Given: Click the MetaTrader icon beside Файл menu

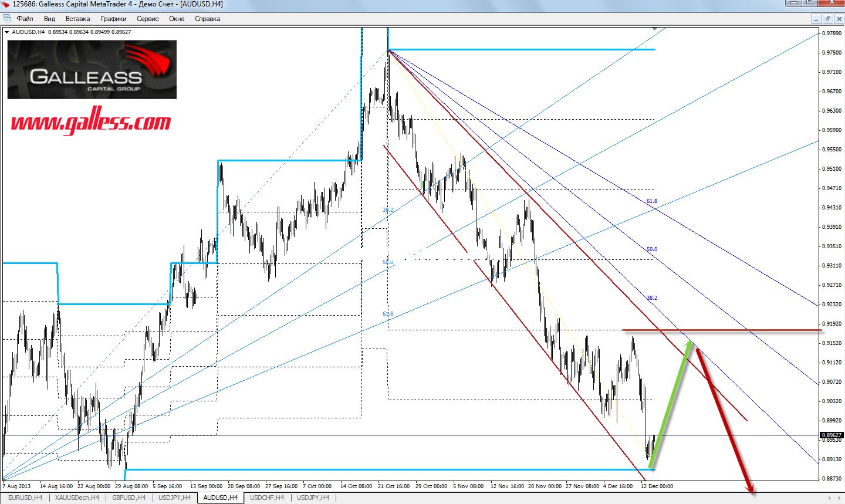Looking at the screenshot, I should point(7,19).
